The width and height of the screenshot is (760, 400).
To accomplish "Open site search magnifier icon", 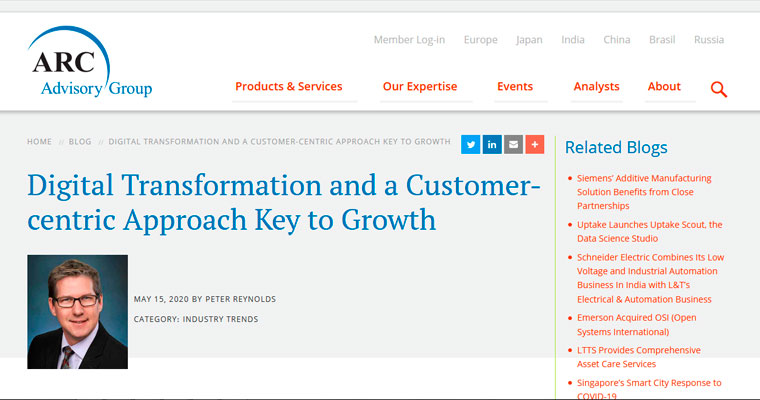I will click(x=718, y=89).
